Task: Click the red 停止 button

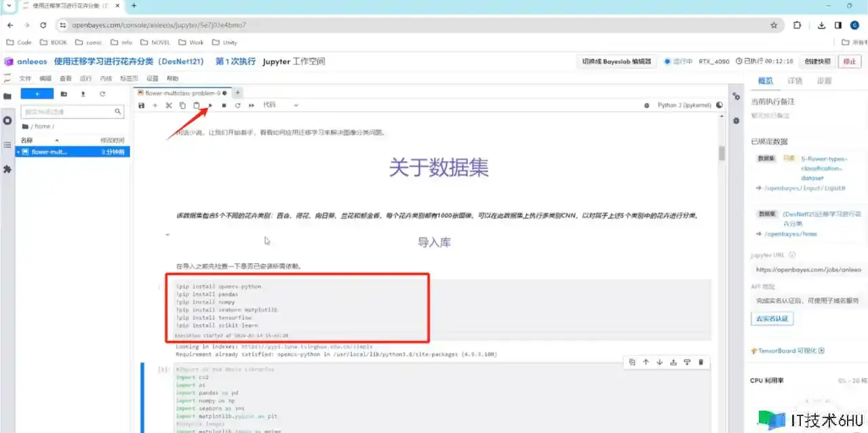Action: [849, 61]
